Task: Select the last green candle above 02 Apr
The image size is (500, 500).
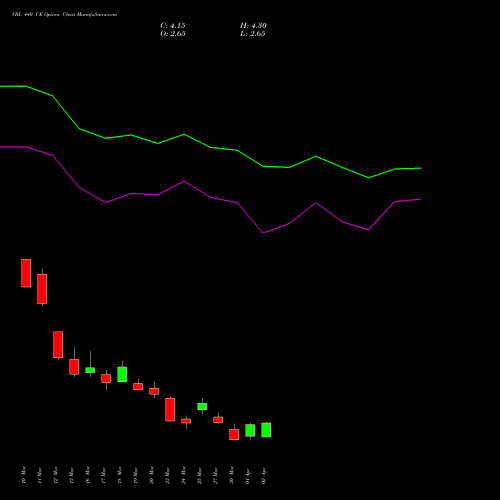Action: [x=266, y=430]
